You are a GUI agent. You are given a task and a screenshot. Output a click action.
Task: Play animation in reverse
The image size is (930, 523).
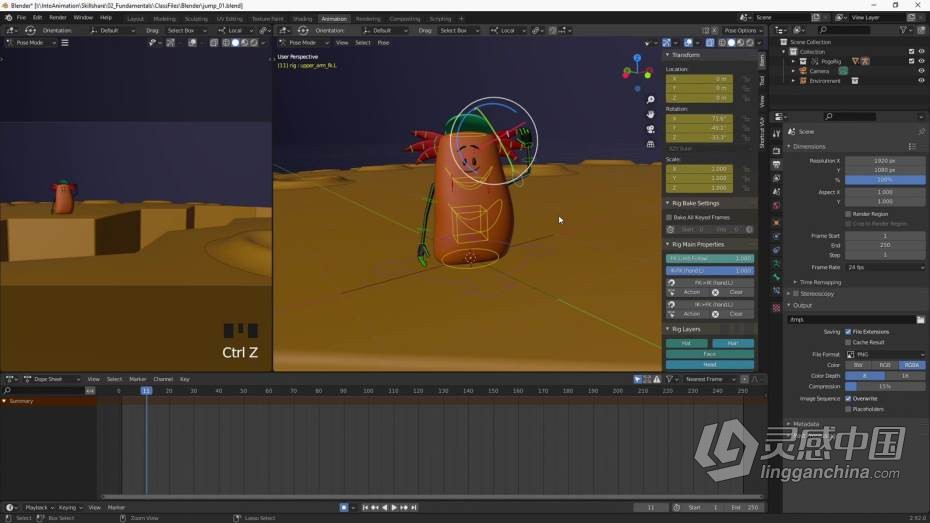[385, 508]
